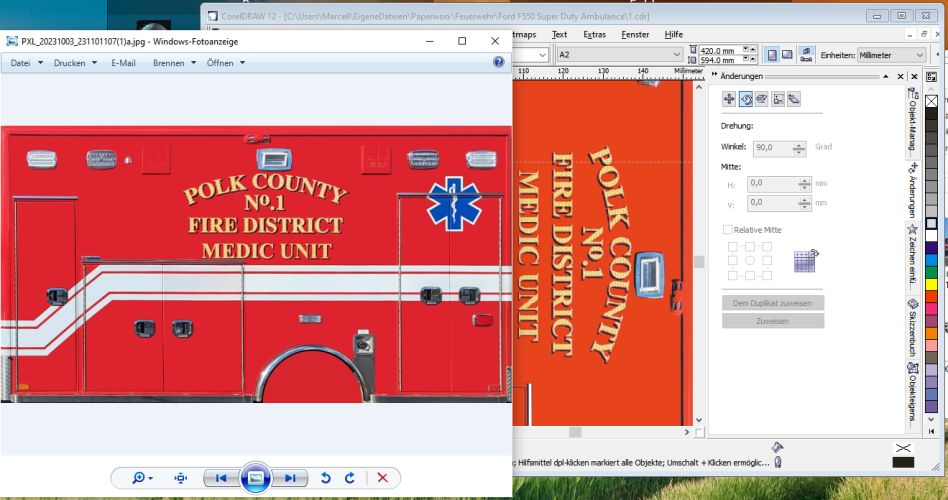This screenshot has height=500, width=948.
Task: Click the Dem Duplikat zuweisen button
Action: point(773,303)
